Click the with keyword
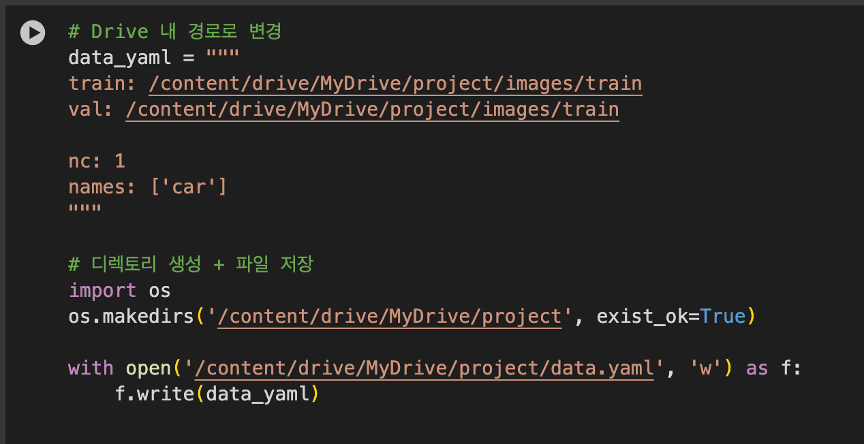Screen dimensions: 864x444 (x=91, y=369)
